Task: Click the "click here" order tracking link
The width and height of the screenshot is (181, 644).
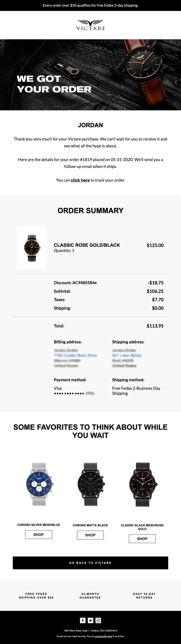Action: coord(80,180)
